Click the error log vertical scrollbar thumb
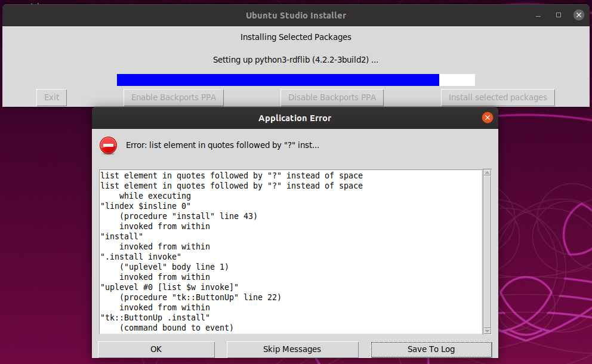The width and height of the screenshot is (592, 364). pos(487,251)
